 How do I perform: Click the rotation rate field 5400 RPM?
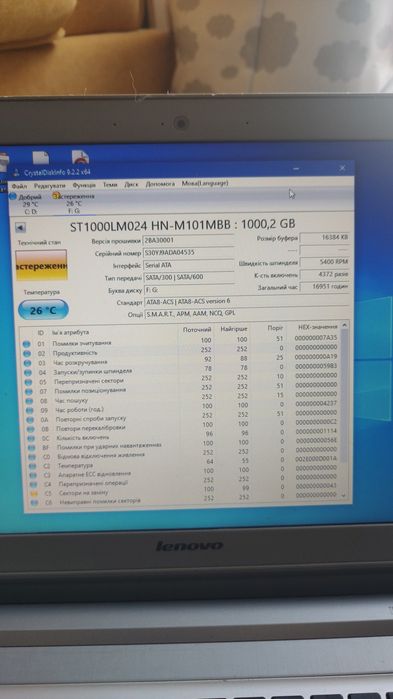324,262
